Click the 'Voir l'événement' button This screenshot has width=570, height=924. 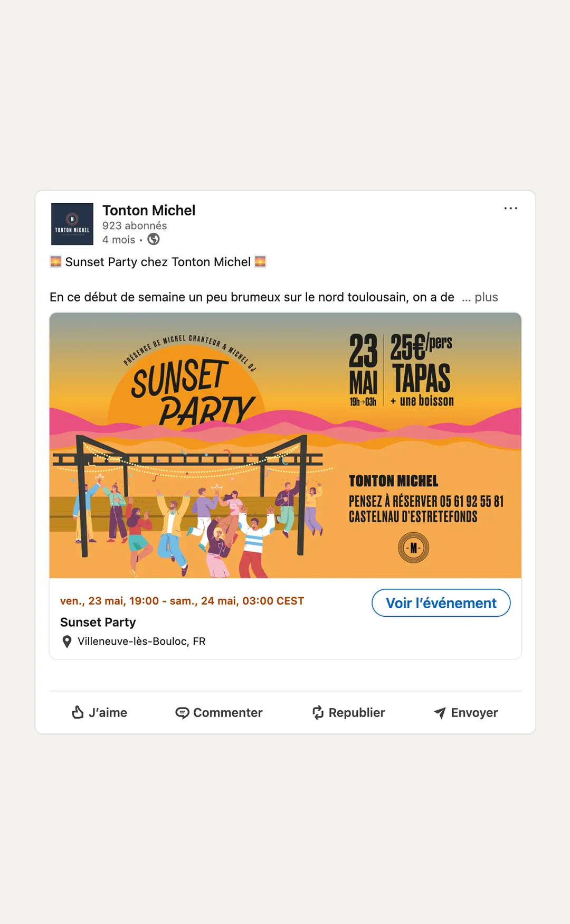click(441, 603)
